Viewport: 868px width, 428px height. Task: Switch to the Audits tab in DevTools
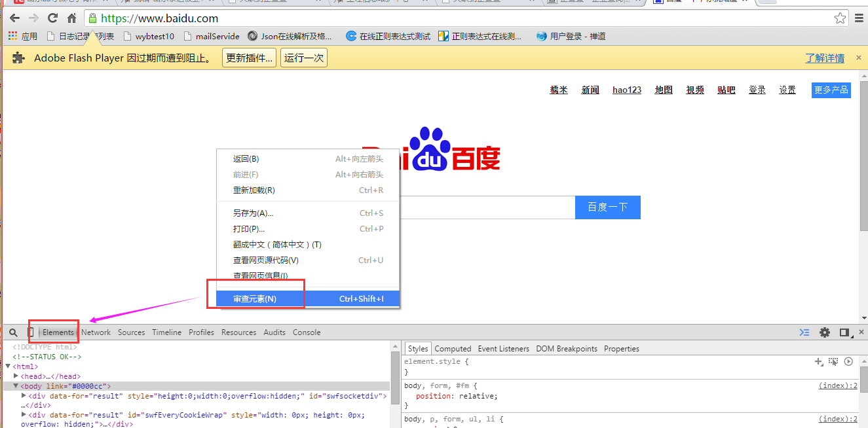(x=274, y=332)
